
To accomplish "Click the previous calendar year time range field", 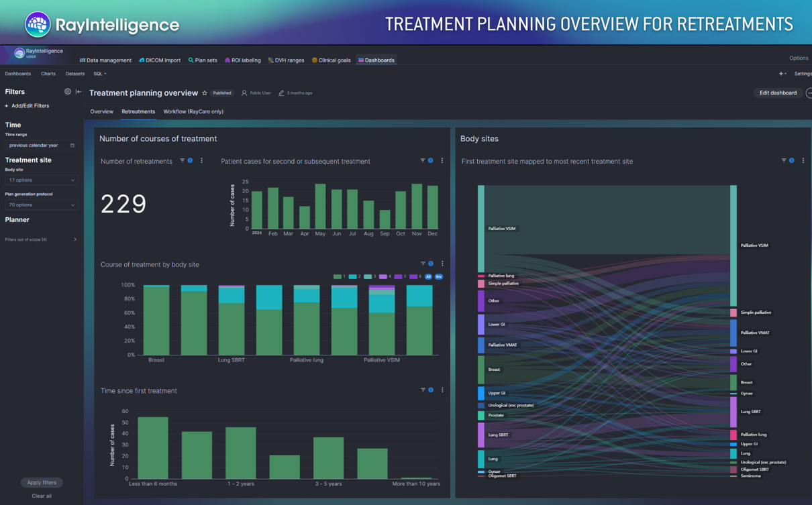I will point(41,146).
